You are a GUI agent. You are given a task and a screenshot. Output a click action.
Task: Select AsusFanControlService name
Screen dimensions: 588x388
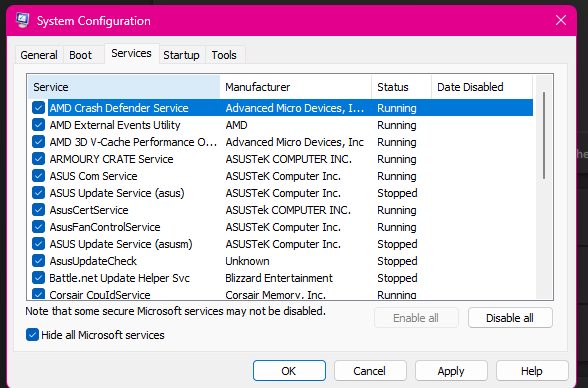(105, 227)
